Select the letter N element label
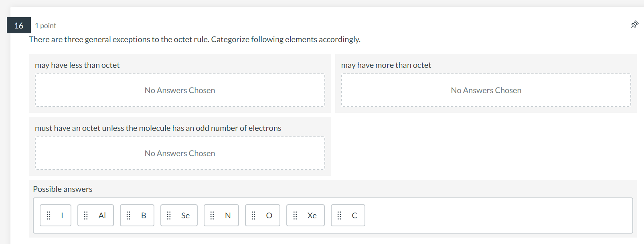The height and width of the screenshot is (244, 644). (x=228, y=216)
